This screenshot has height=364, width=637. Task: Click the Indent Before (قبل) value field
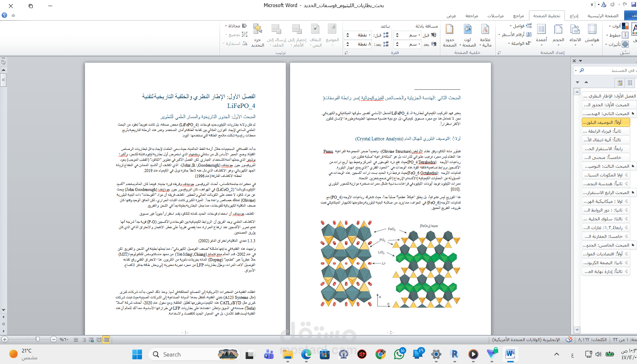pyautogui.click(x=407, y=35)
